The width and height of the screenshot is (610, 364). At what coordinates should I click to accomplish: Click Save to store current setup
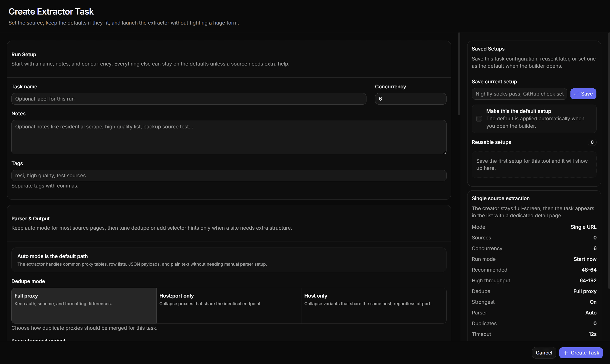click(x=583, y=94)
